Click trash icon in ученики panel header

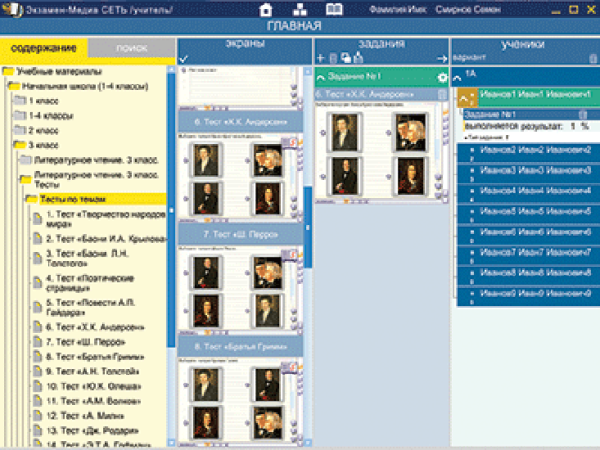point(593,59)
